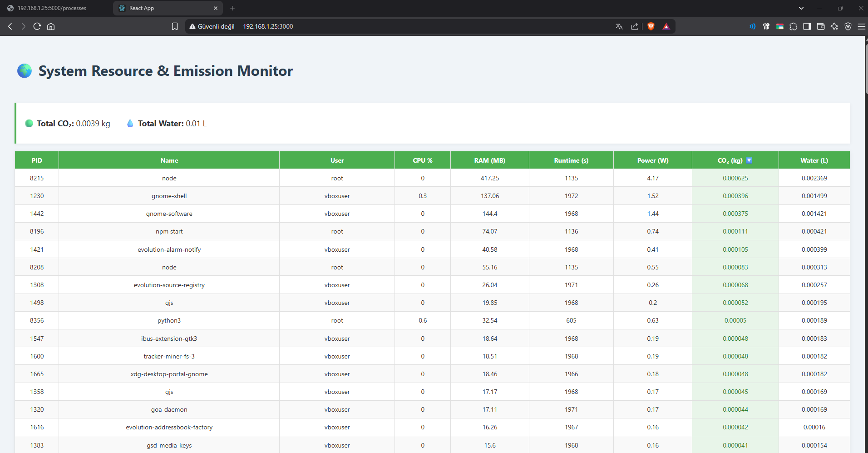The image size is (868, 453).
Task: Click the gsd-media-keys process name
Action: pyautogui.click(x=169, y=445)
